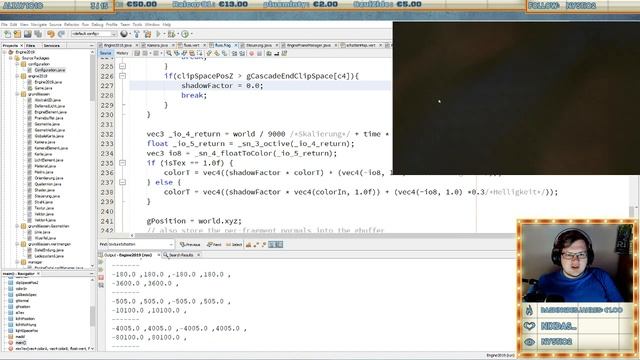Collapse the configuration package node
The width and height of the screenshot is (640, 360).
[17, 64]
